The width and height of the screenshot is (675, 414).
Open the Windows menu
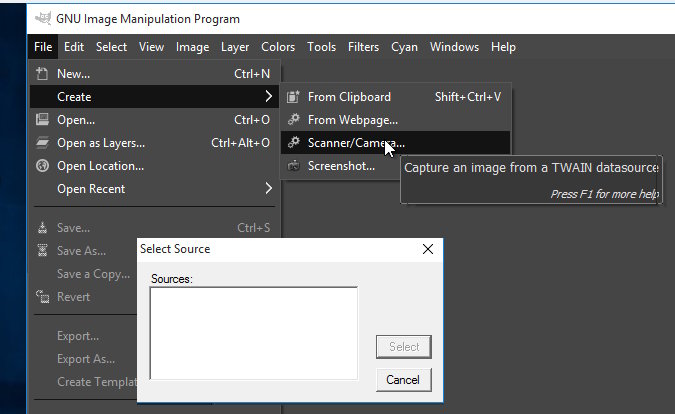point(454,46)
